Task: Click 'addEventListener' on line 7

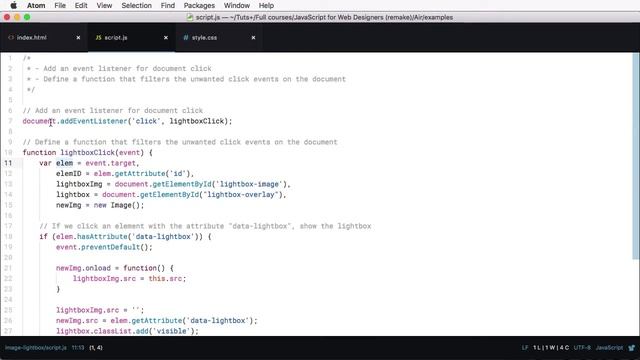Action: click(94, 121)
